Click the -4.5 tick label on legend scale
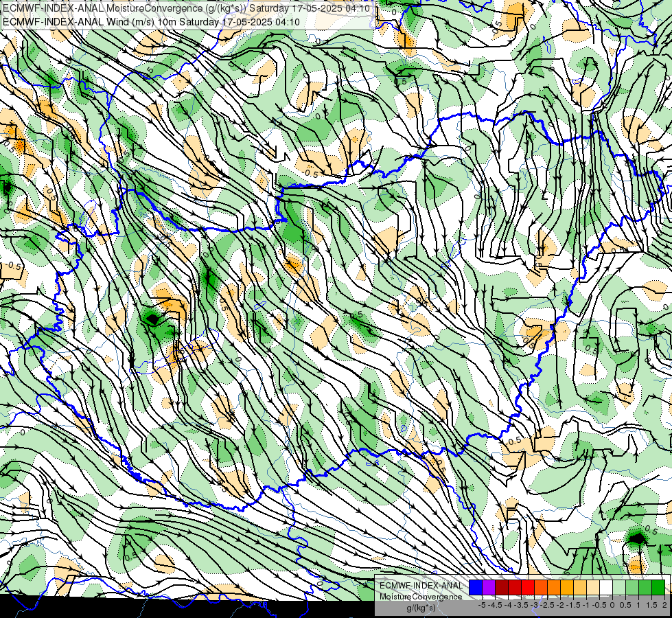The height and width of the screenshot is (618, 672). (x=496, y=605)
